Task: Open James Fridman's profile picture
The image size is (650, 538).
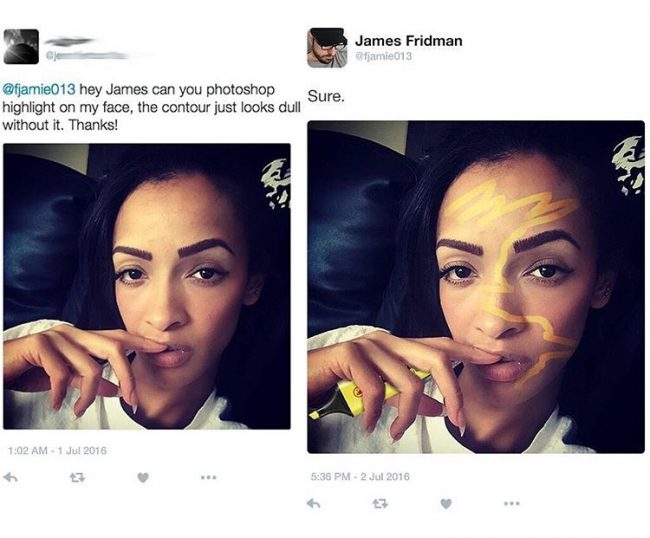Action: (x=327, y=48)
